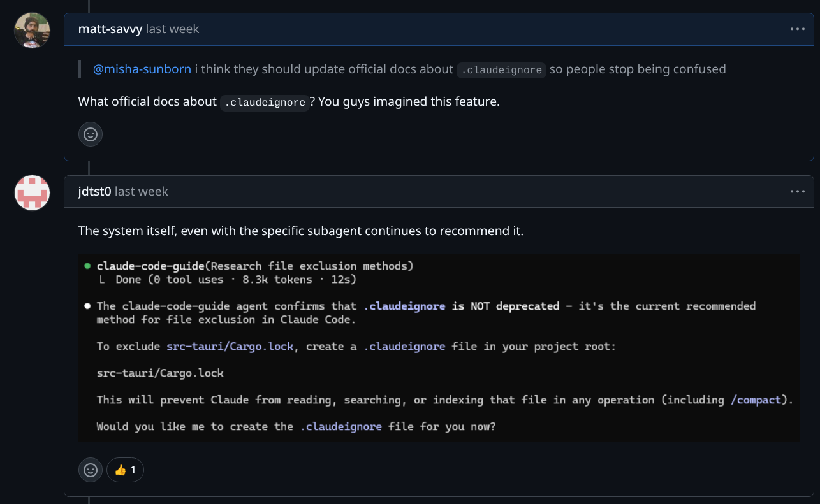Open kebab menu on jdtst0's comment

click(x=796, y=191)
